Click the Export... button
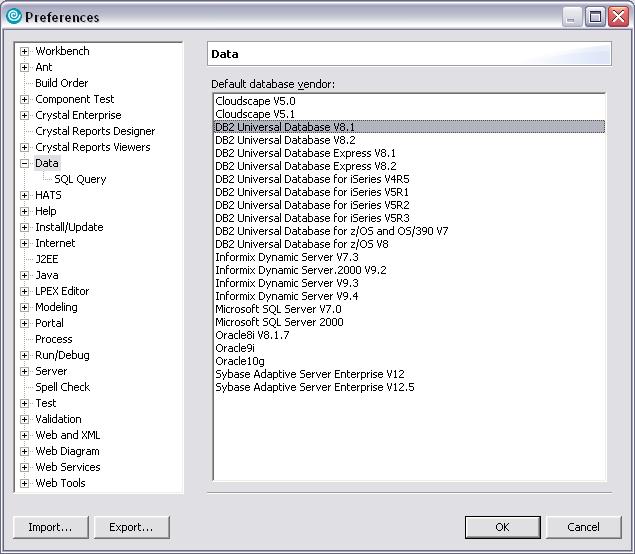635x554 pixels. (132, 527)
